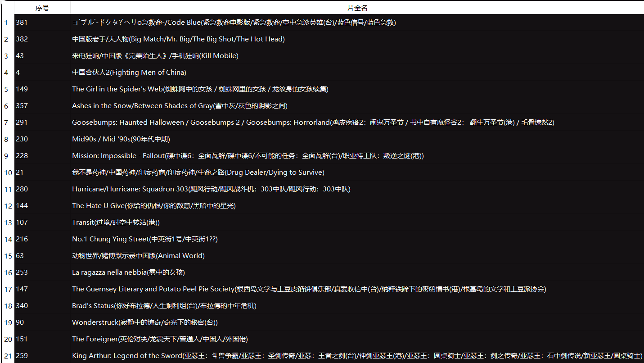This screenshot has height=363, width=644.
Task: Click the 片全名 column header
Action: click(357, 8)
